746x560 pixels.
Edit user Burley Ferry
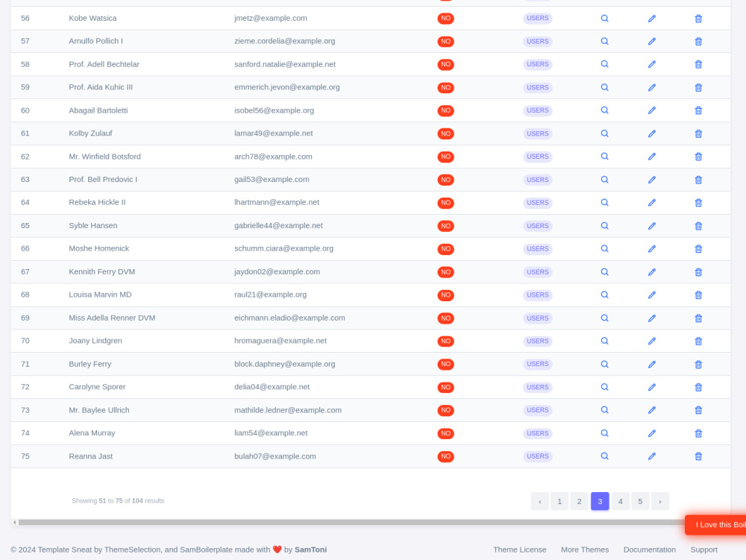tap(652, 364)
